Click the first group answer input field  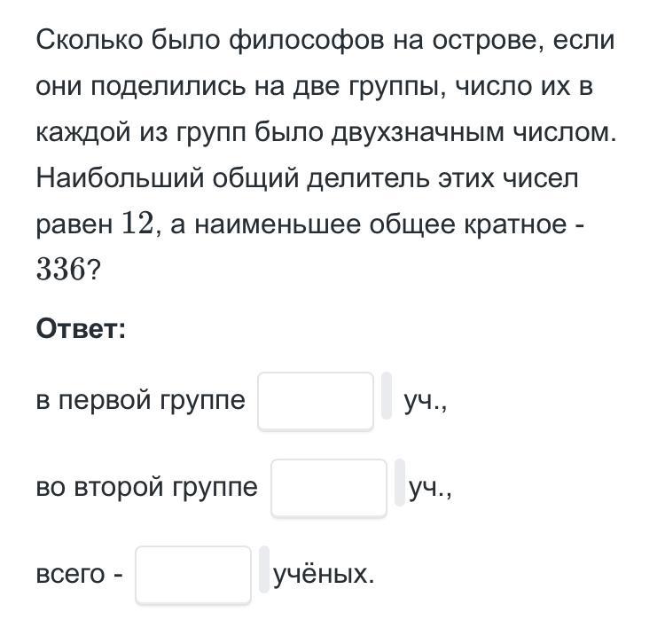point(316,402)
